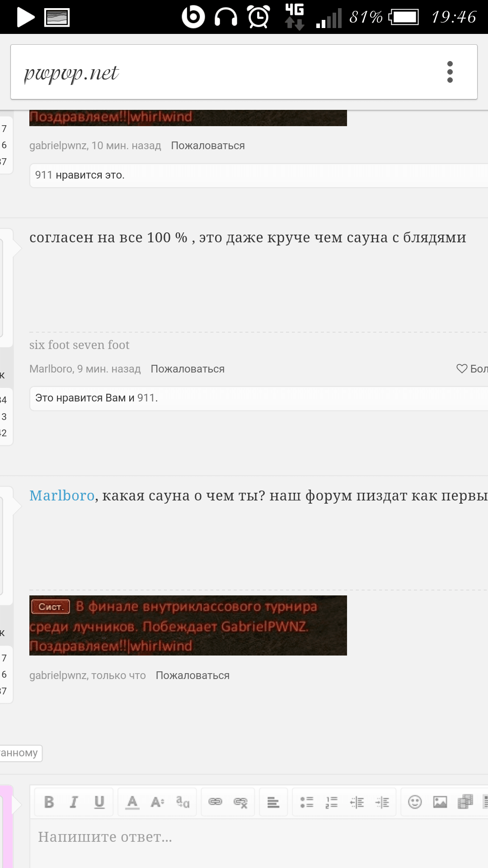
Task: Tap the clock reading 19:46
Action: pyautogui.click(x=454, y=17)
